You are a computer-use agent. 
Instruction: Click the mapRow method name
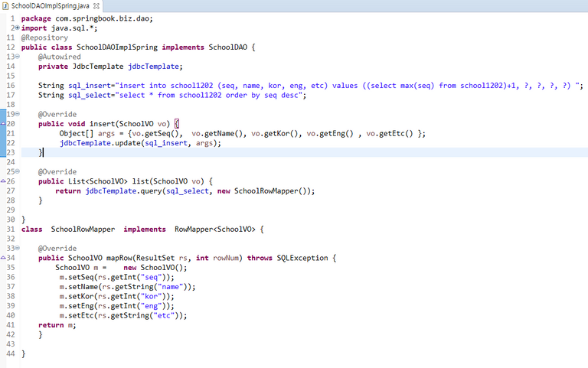click(x=119, y=258)
